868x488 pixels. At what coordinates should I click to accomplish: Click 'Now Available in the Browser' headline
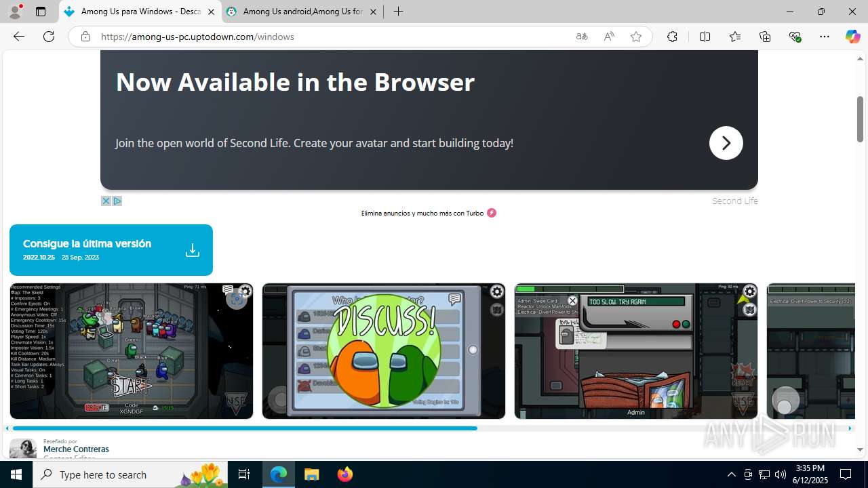[x=295, y=82]
